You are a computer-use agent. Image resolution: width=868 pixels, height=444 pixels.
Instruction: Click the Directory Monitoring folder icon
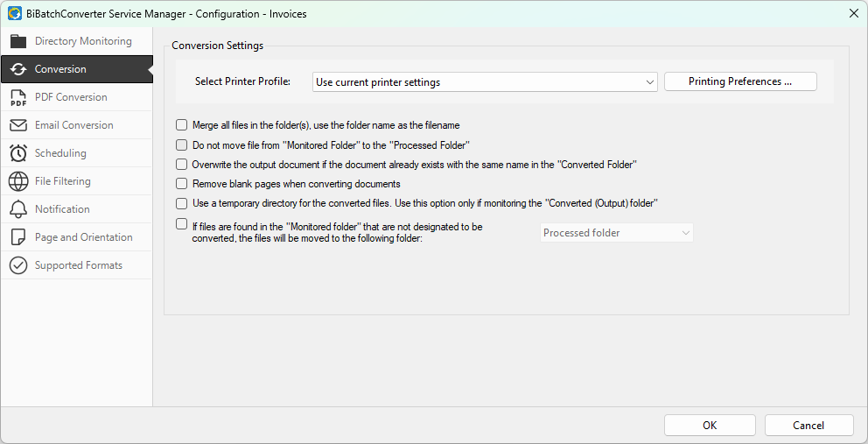[x=18, y=41]
